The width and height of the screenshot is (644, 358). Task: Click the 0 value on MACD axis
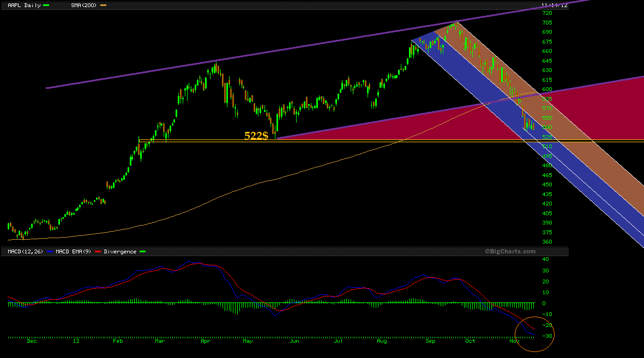[x=544, y=304]
